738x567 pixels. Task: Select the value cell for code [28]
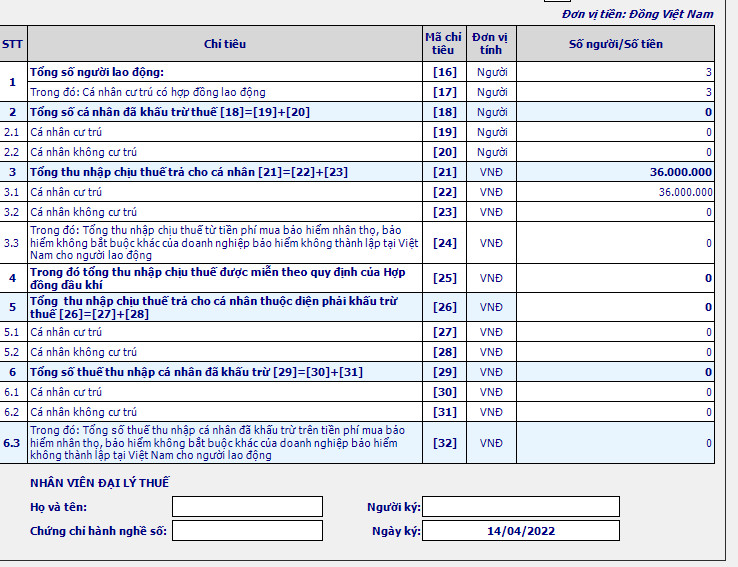tap(615, 352)
